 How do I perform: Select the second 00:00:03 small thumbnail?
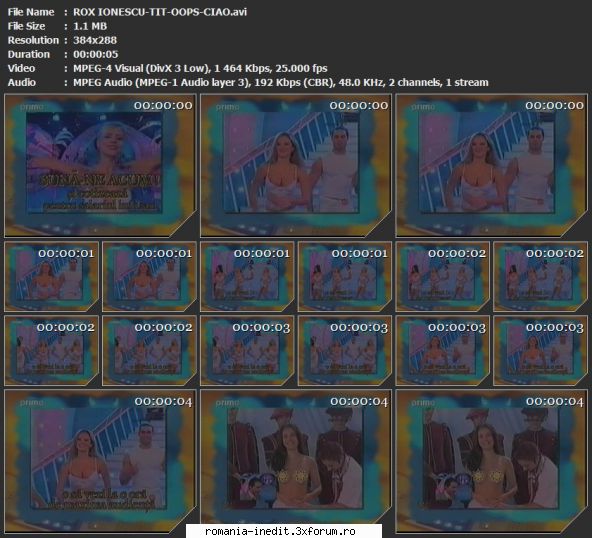tap(345, 351)
